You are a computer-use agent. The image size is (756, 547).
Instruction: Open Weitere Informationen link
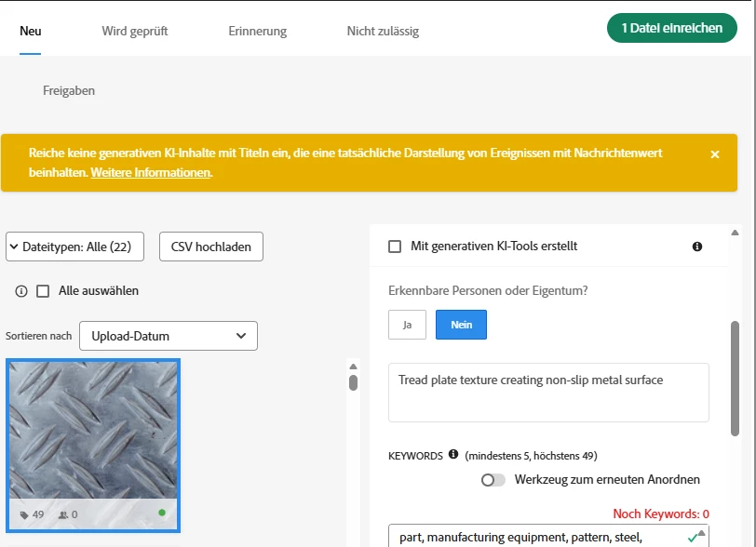pyautogui.click(x=151, y=172)
